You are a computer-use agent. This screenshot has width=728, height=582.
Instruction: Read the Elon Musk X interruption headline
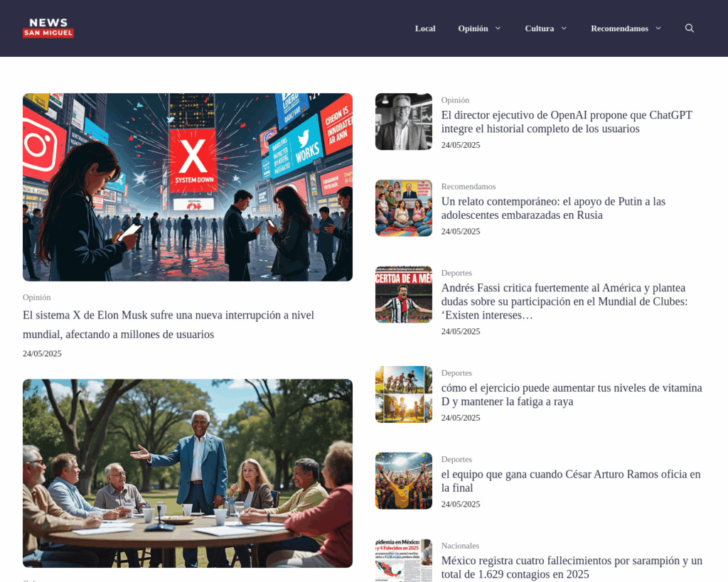point(168,324)
